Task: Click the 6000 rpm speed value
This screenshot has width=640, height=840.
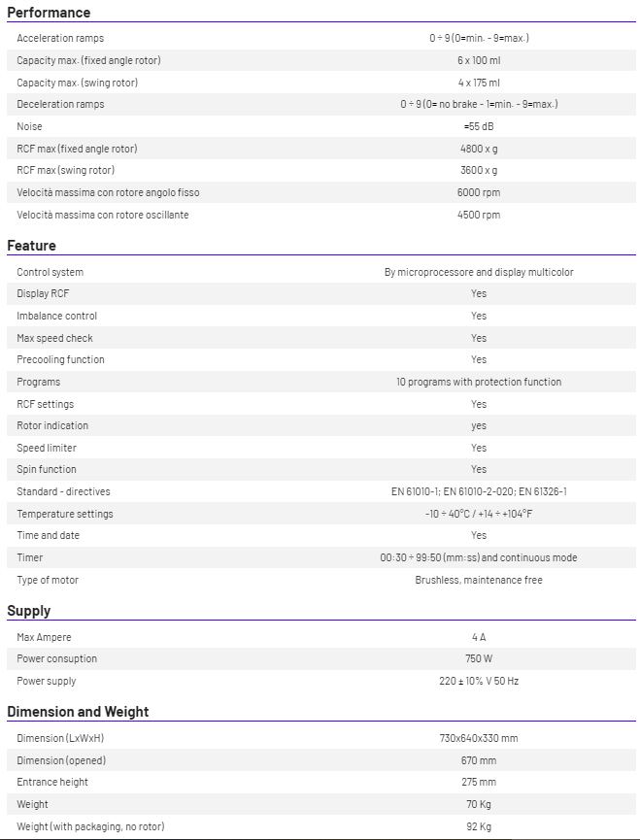Action: tap(479, 192)
